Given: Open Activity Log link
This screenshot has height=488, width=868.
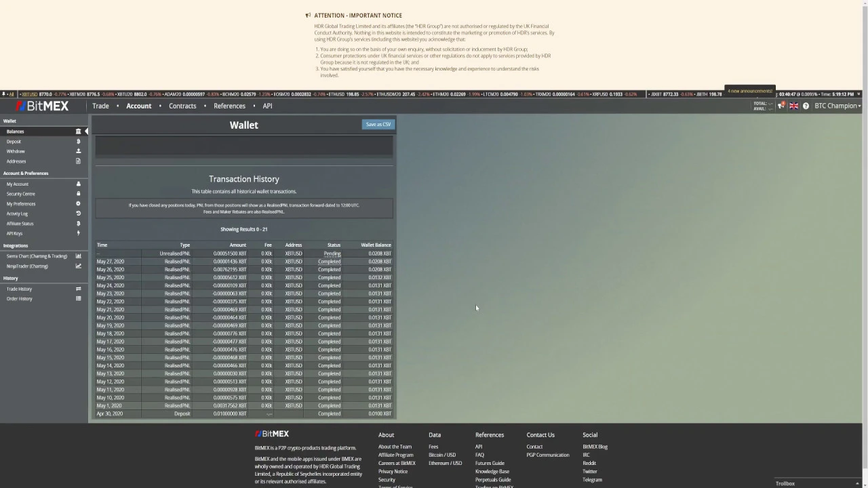Looking at the screenshot, I should click(x=17, y=213).
